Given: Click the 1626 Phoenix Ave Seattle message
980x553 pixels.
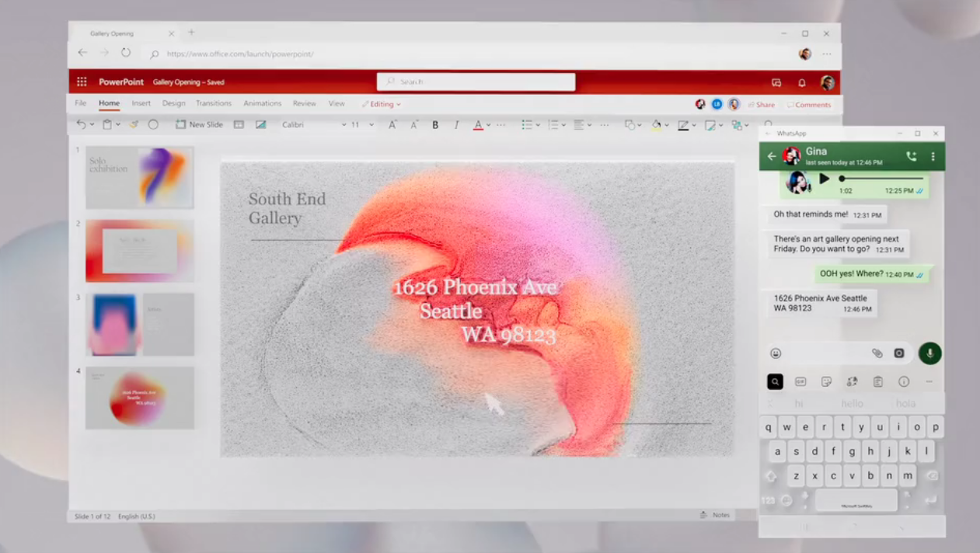Looking at the screenshot, I should coord(823,303).
